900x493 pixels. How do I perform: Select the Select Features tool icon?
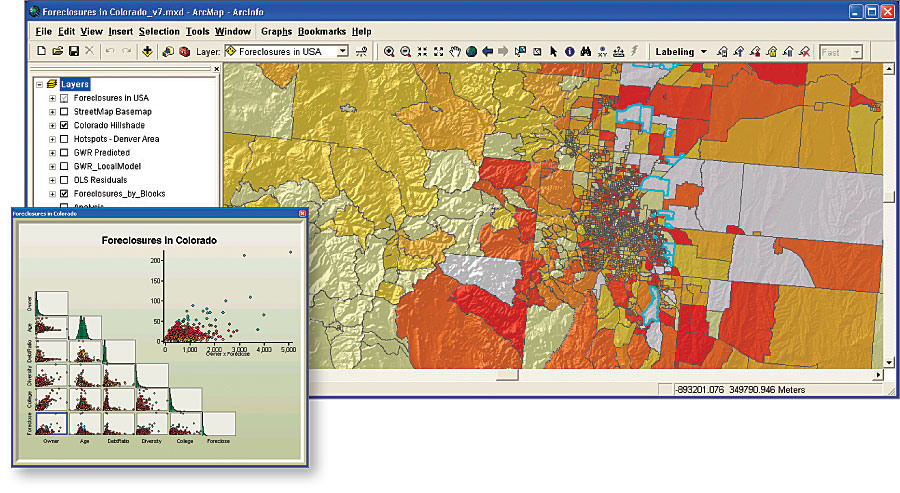[521, 52]
